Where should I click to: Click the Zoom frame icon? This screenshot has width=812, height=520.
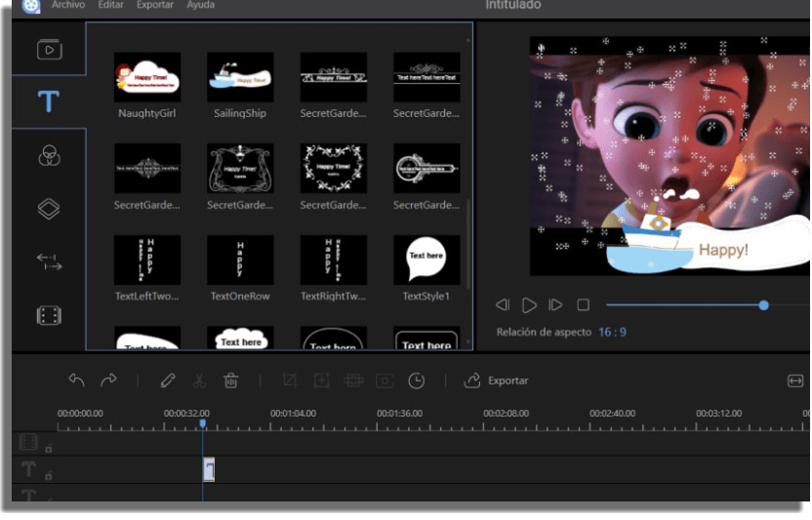(x=322, y=380)
